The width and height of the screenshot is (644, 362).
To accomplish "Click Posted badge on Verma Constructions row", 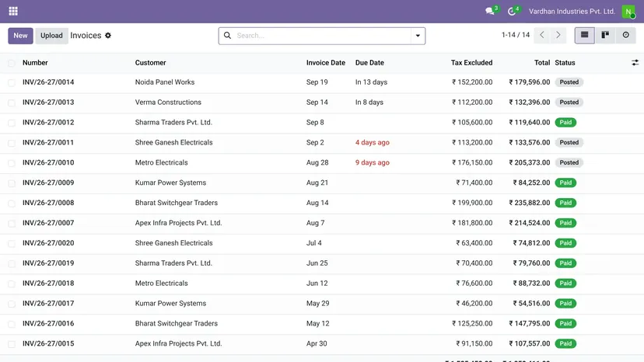I will 569,103.
